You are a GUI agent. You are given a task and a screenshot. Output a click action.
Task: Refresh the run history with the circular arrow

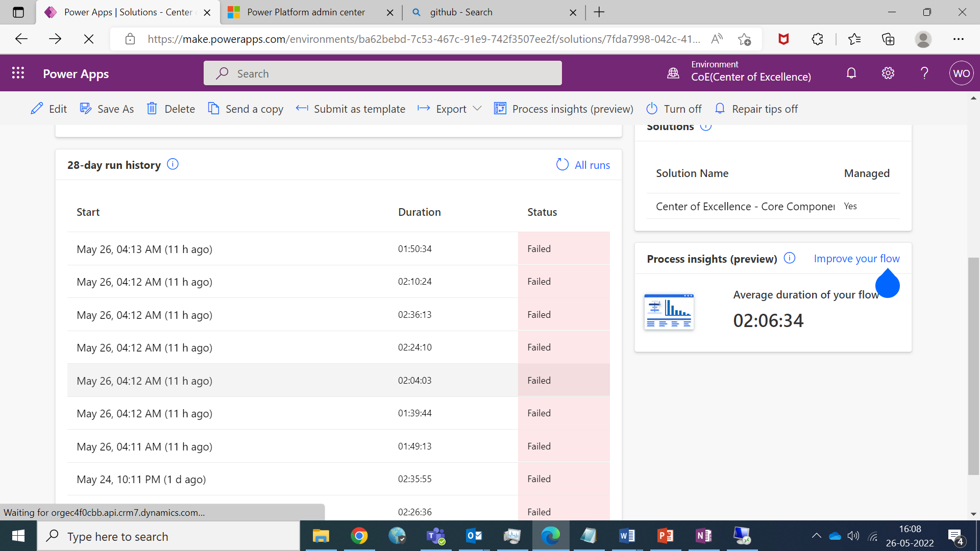562,164
